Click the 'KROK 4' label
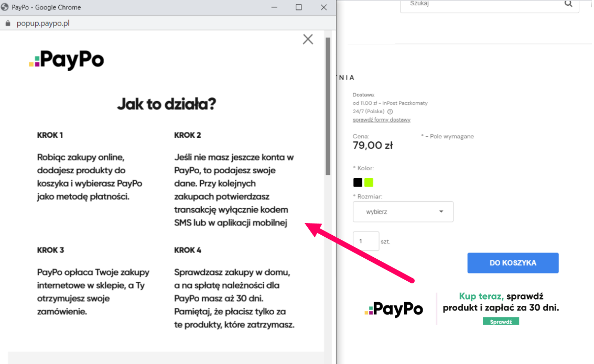Viewport: 594px width, 364px height. click(188, 250)
